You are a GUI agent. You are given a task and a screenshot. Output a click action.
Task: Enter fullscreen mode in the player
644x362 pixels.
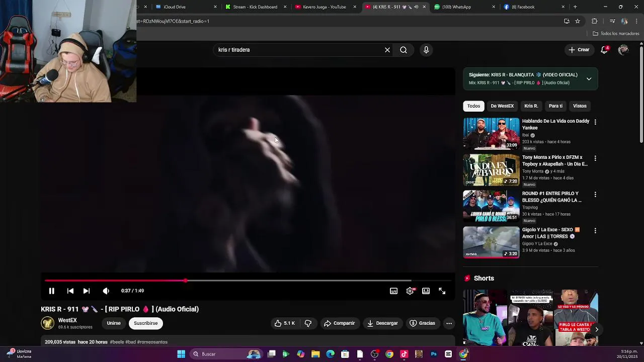pyautogui.click(x=442, y=291)
